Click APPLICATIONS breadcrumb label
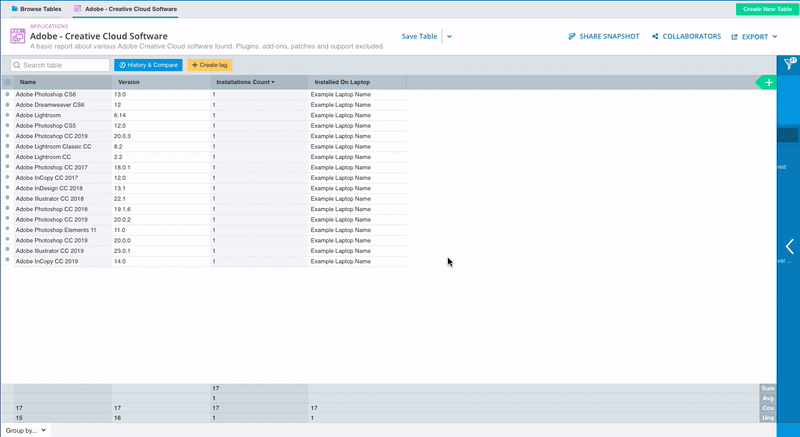The height and width of the screenshot is (437, 800). coord(49,27)
